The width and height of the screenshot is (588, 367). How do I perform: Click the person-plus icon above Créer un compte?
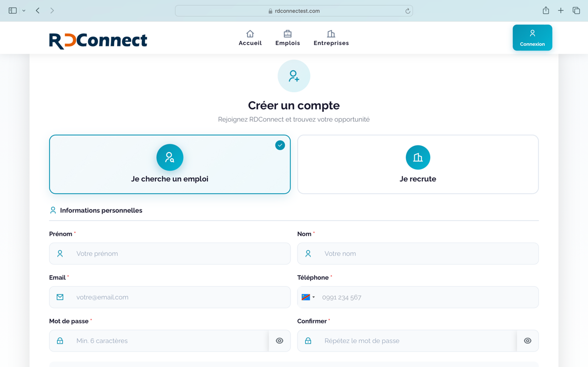293,76
